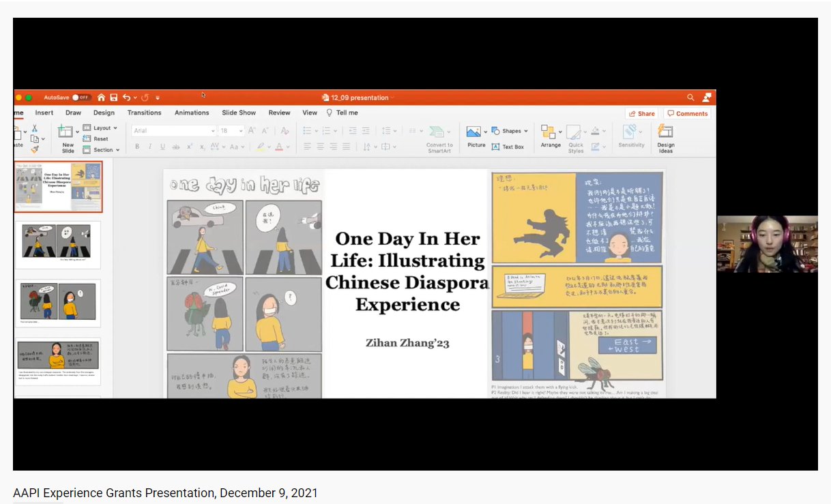Click the Cut scissors icon
831x504 pixels.
[34, 128]
